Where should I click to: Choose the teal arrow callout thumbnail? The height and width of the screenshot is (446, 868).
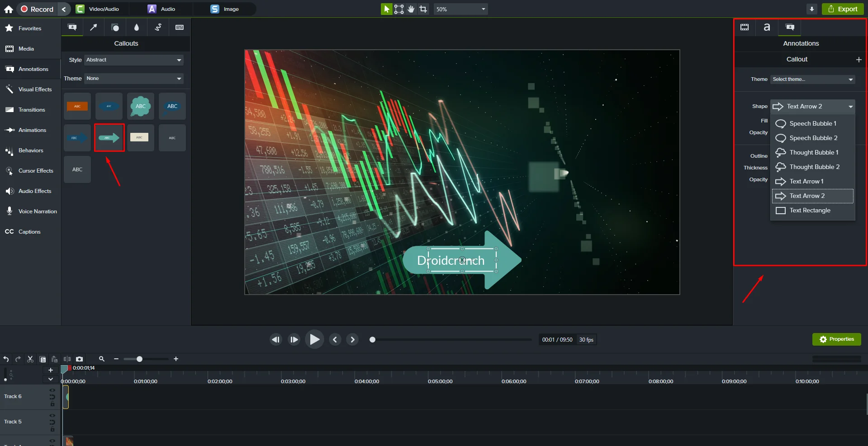click(109, 138)
